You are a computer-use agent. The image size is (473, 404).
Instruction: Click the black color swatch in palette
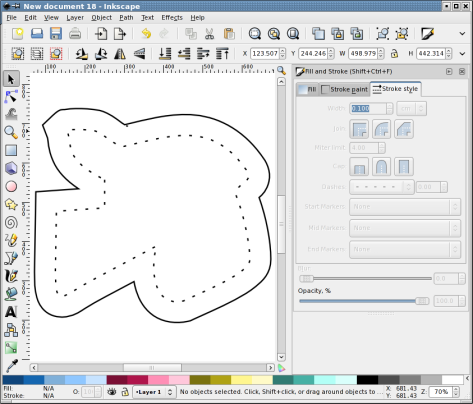367,380
